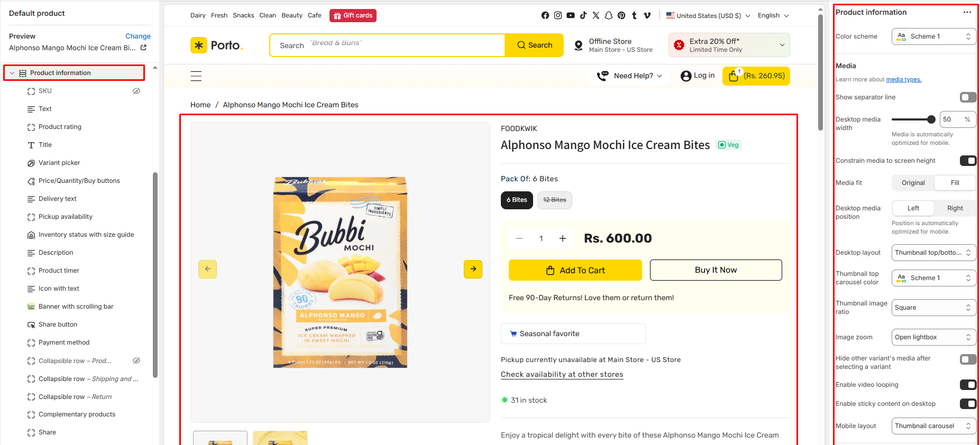
Task: Open the Color scheme dropdown
Action: point(933,36)
